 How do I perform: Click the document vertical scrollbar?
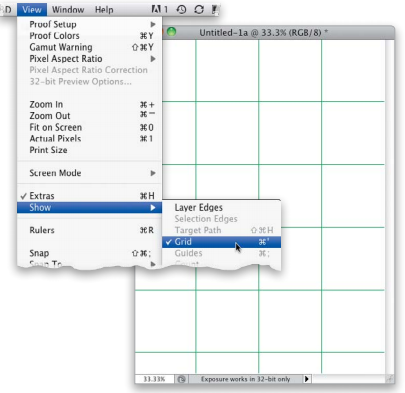point(389,207)
